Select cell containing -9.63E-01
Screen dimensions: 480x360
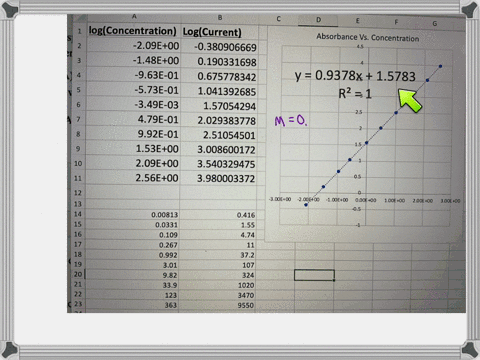click(x=134, y=75)
